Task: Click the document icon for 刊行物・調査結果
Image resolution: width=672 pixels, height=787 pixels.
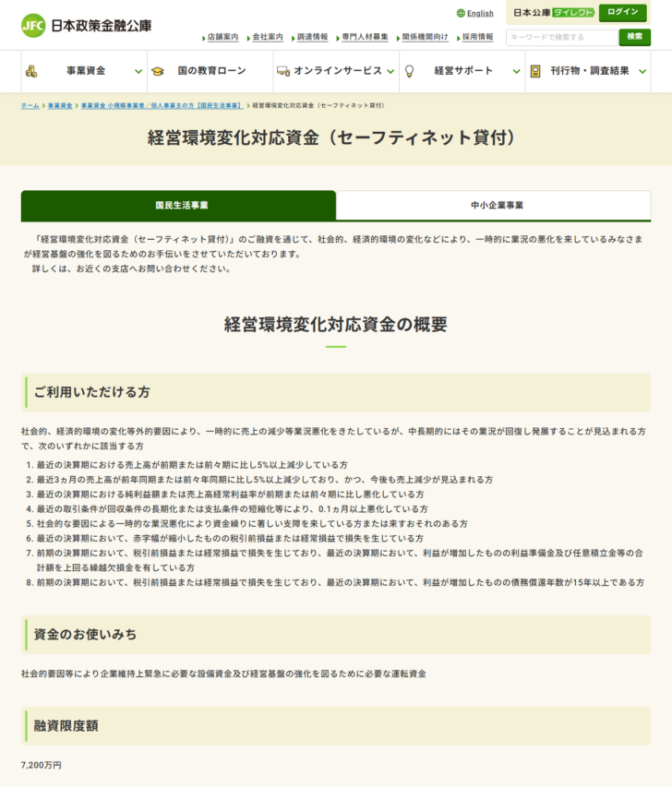Action: [x=535, y=71]
